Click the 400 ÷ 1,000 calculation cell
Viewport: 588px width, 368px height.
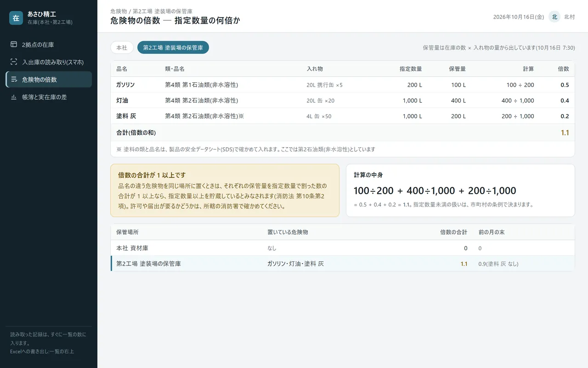[x=518, y=101]
